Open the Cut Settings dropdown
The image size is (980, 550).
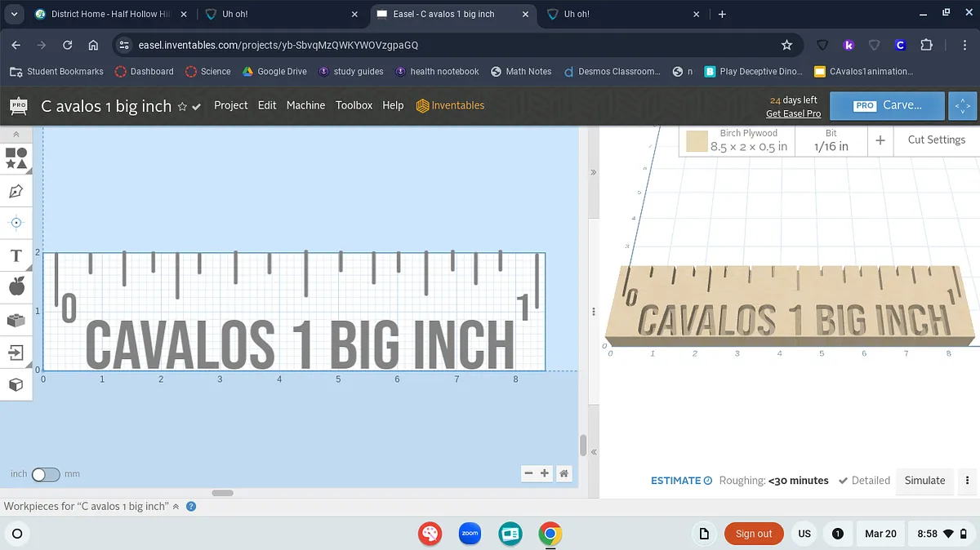pos(936,140)
